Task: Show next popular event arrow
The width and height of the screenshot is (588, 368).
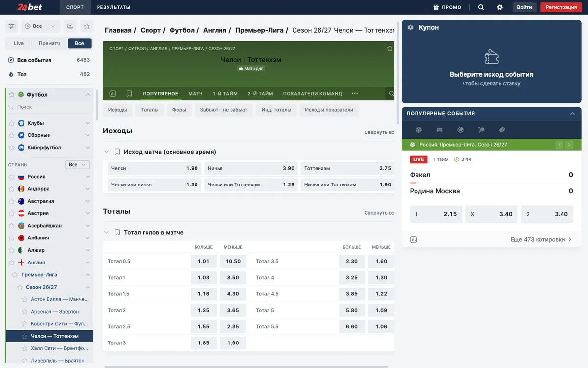Action: pyautogui.click(x=569, y=145)
